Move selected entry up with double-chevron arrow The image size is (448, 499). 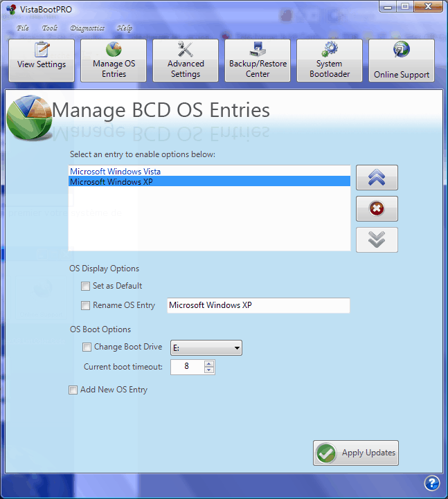tap(377, 177)
